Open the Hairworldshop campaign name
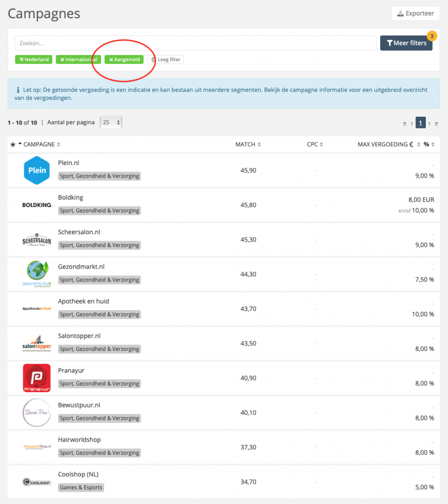 (x=79, y=440)
